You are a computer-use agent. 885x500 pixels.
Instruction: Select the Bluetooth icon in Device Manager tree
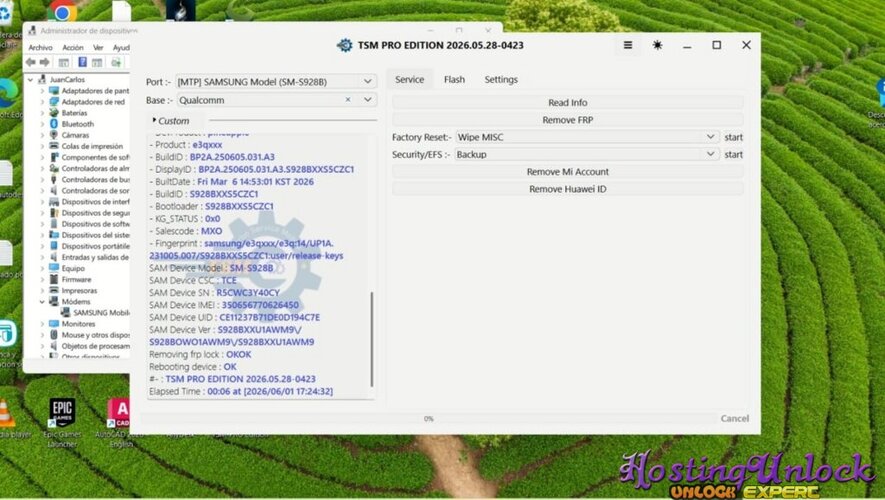click(x=54, y=124)
